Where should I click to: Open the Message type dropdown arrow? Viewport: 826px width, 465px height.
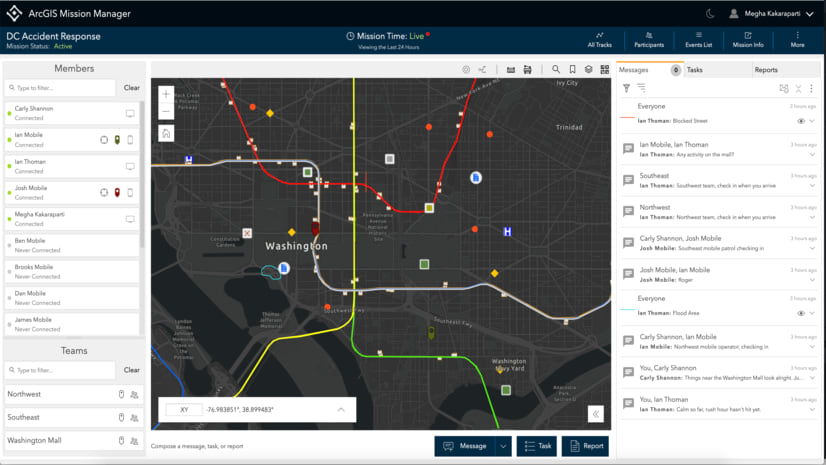[503, 446]
